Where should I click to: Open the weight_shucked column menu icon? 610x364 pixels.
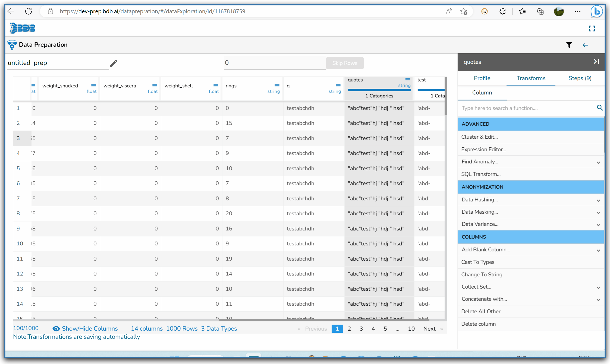(93, 86)
